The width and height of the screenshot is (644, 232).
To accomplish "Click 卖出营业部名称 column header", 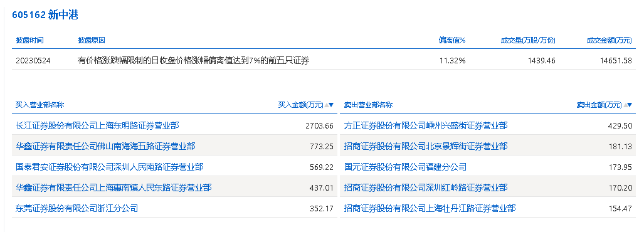I will 368,105.
